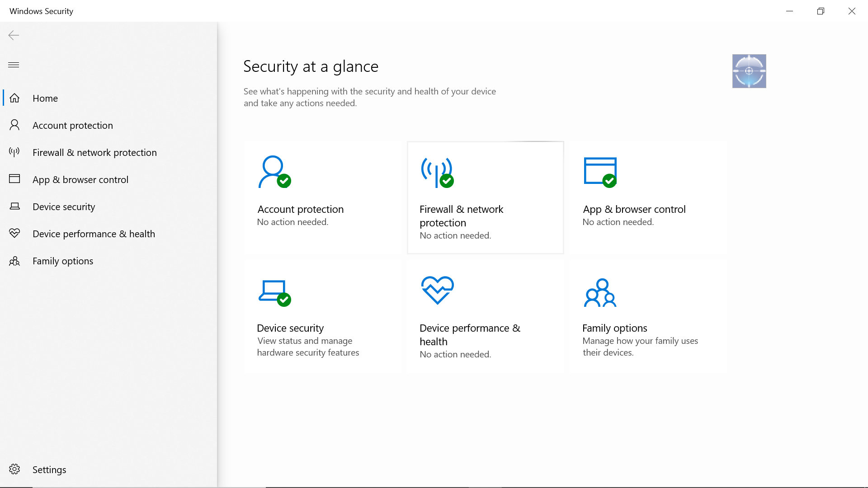Select Account protection sidebar item

coord(73,125)
